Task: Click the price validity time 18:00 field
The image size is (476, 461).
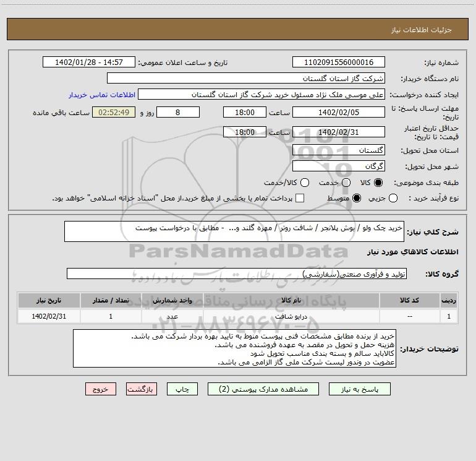Action: pyautogui.click(x=245, y=132)
